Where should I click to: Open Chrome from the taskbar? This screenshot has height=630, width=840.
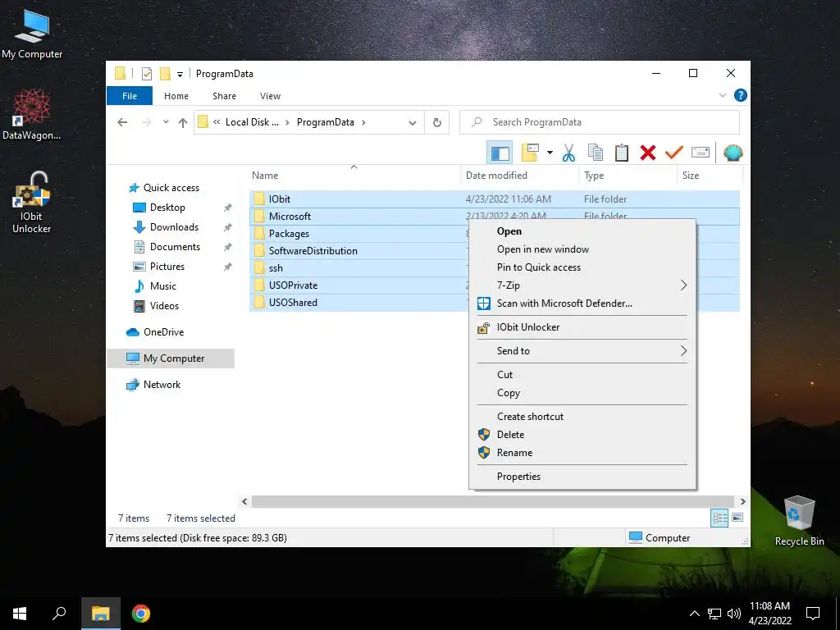tap(141, 614)
